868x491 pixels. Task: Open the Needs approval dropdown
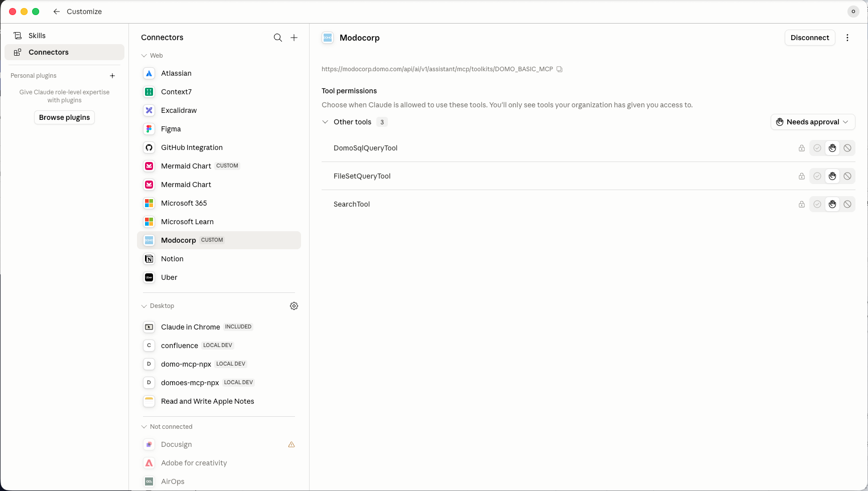pyautogui.click(x=813, y=122)
